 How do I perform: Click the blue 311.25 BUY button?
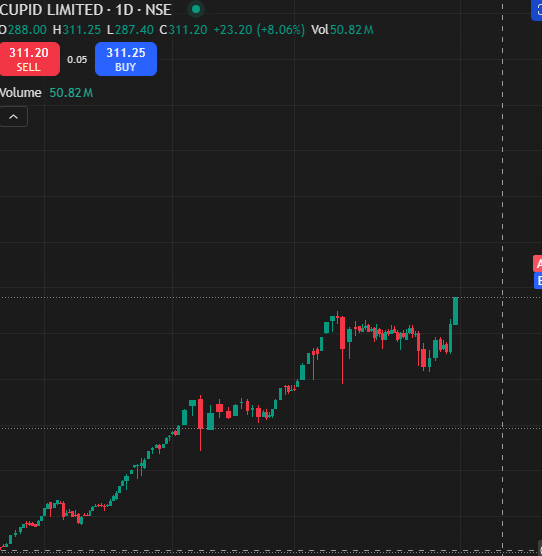126,59
